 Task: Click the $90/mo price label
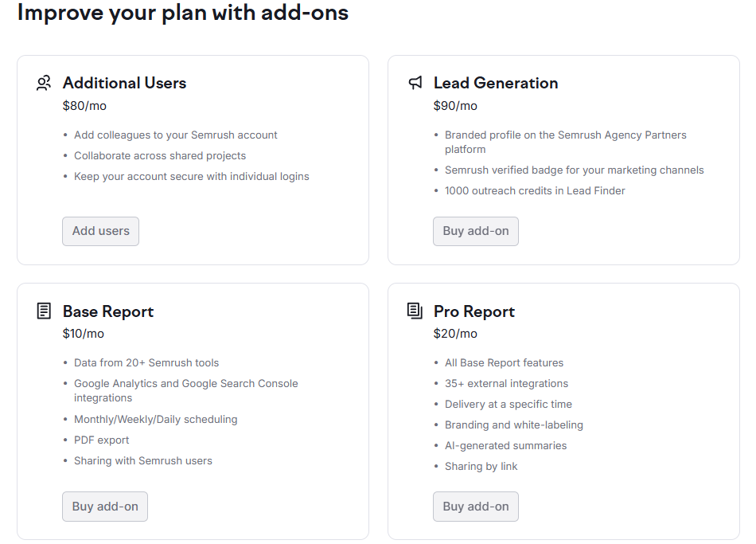click(455, 106)
